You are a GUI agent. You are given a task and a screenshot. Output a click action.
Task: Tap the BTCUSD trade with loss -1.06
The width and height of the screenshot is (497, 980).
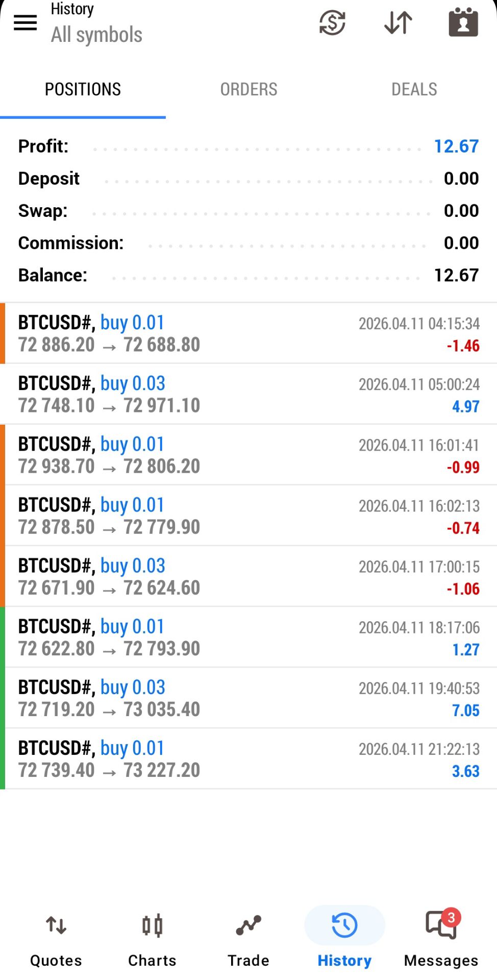click(x=248, y=576)
